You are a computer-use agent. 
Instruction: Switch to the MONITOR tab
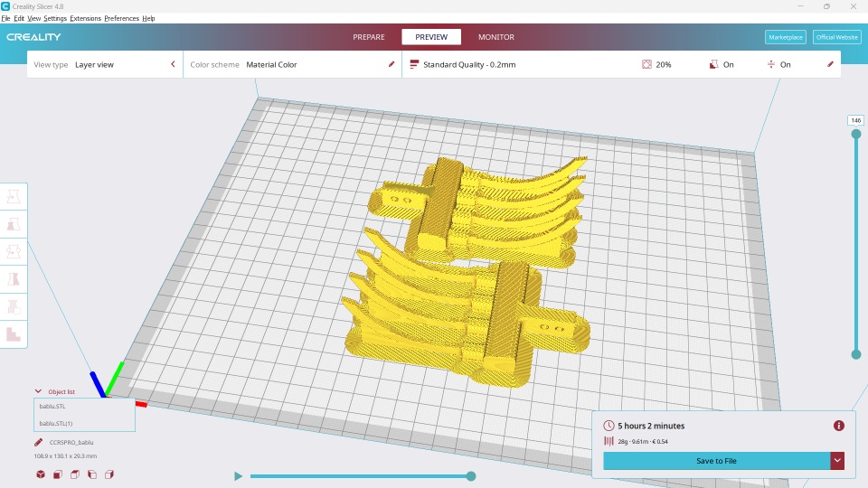496,37
